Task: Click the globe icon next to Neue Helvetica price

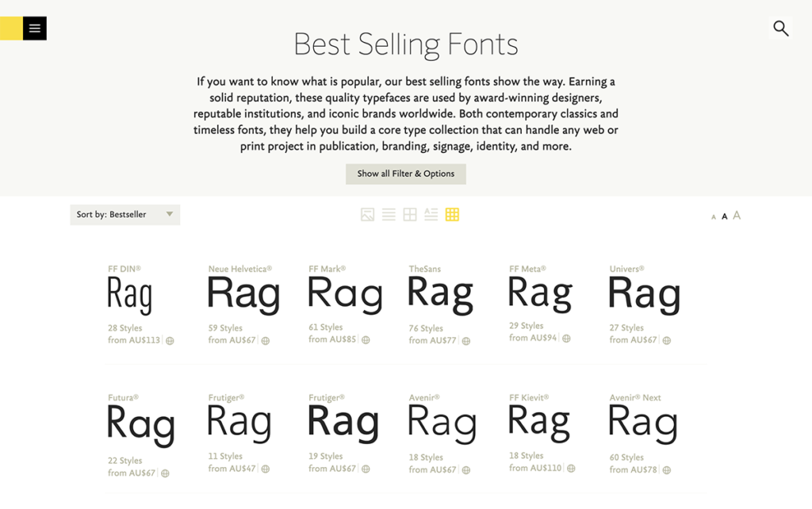Action: tap(266, 341)
